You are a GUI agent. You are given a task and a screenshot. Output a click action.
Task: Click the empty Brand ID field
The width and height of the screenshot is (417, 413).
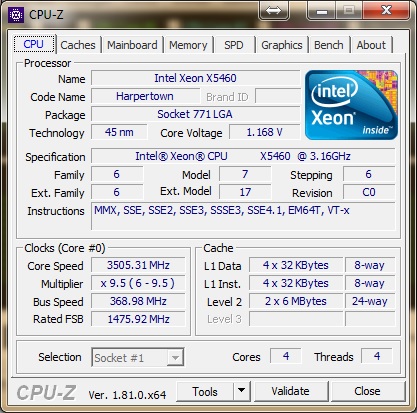point(278,96)
